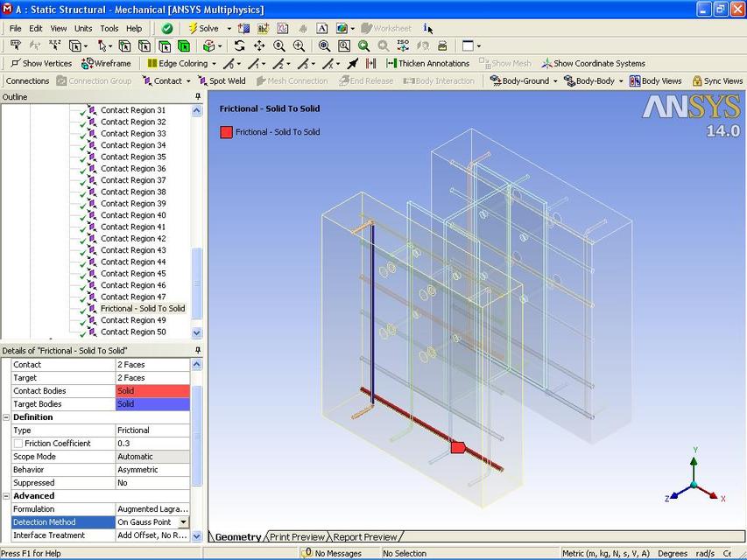This screenshot has width=747, height=560.
Task: Open the Units menu
Action: click(x=83, y=28)
